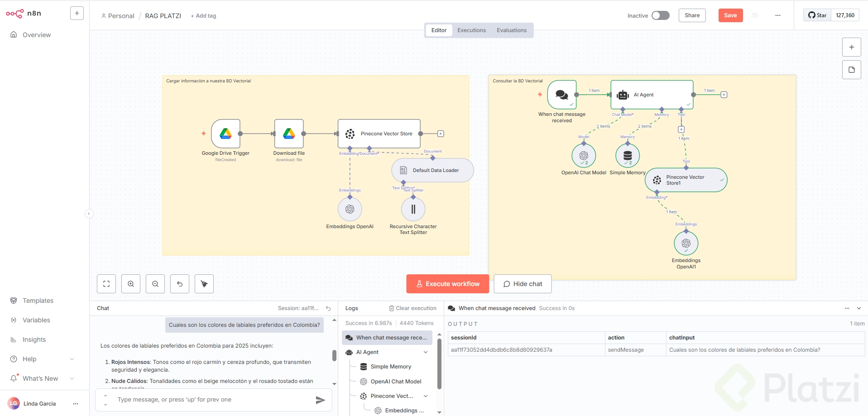Focus the chat message input field
Screen dimensions: 868x416
click(x=213, y=400)
